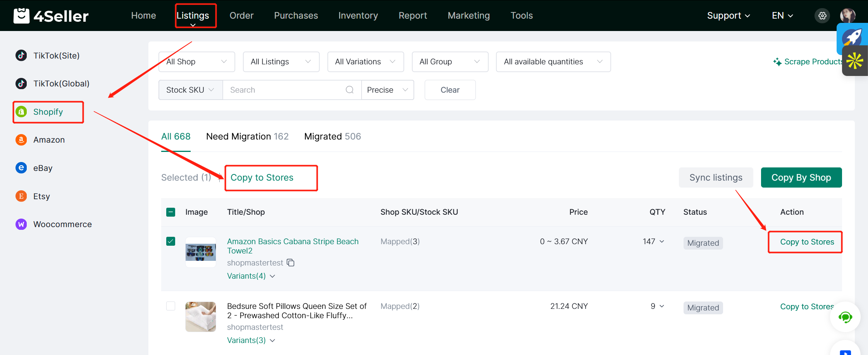Click Copy to Stores for Cabana Towel row
The width and height of the screenshot is (868, 355).
coord(807,242)
